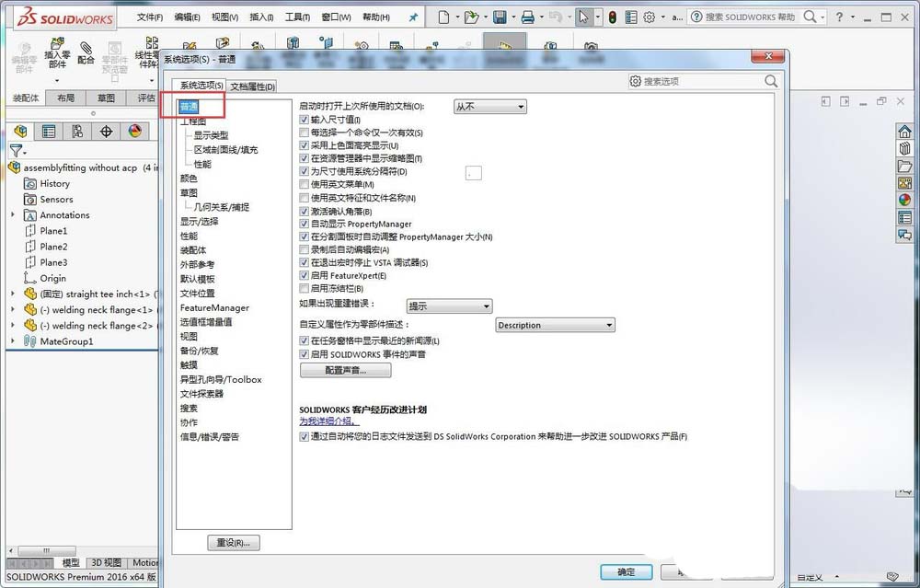Click the 确定 button
Viewport: 920px width, 588px height.
pyautogui.click(x=626, y=571)
